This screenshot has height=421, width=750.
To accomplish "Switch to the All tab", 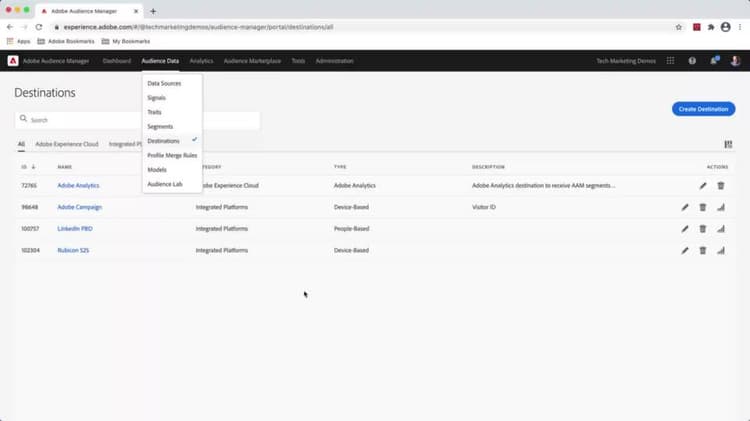I will pos(22,144).
